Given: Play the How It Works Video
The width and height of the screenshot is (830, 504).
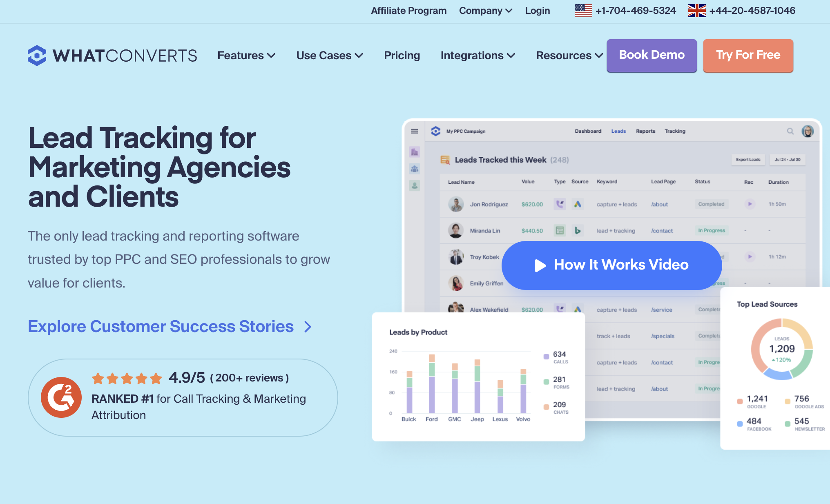Looking at the screenshot, I should click(x=611, y=265).
